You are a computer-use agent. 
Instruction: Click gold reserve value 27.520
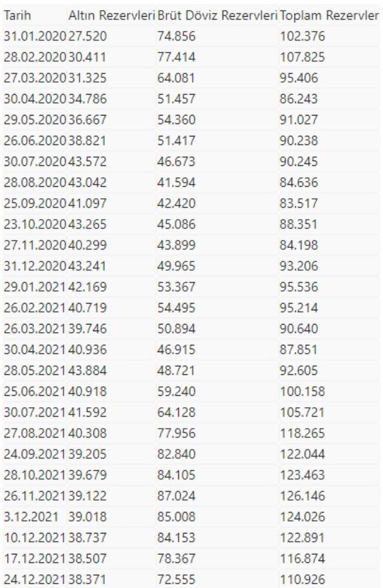tap(88, 37)
